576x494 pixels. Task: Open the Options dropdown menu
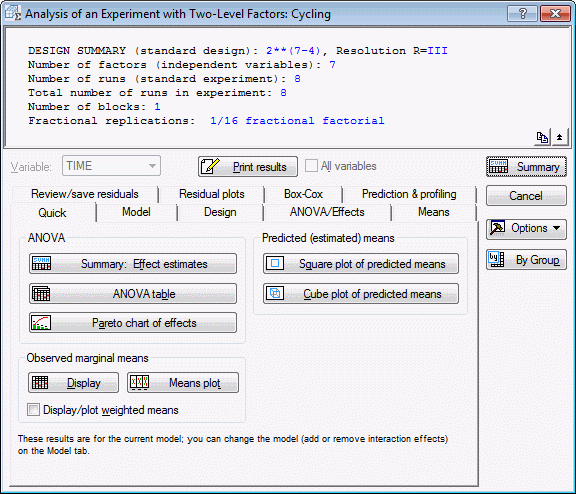(x=526, y=228)
